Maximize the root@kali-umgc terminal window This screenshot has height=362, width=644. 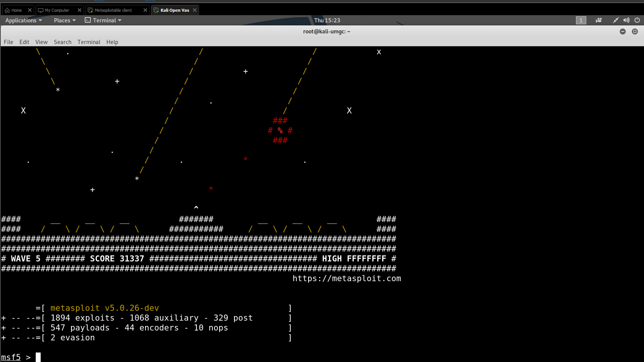(635, 31)
